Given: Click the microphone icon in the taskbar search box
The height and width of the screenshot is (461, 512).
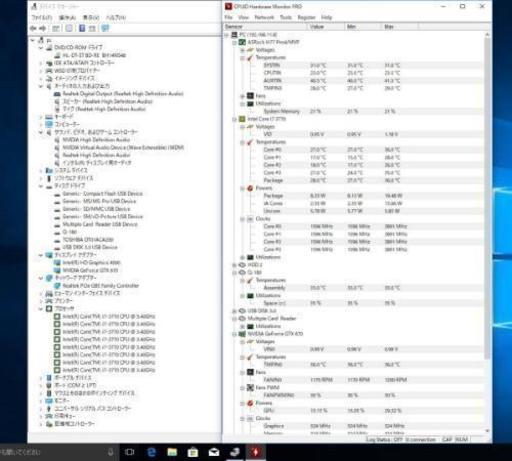Looking at the screenshot, I should tap(110, 452).
